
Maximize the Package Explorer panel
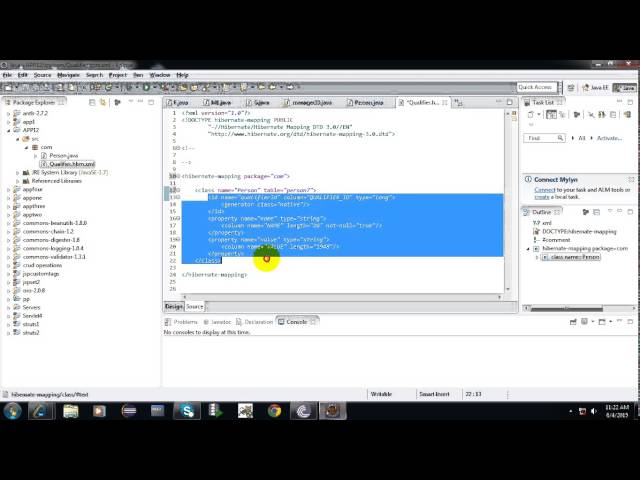151,102
